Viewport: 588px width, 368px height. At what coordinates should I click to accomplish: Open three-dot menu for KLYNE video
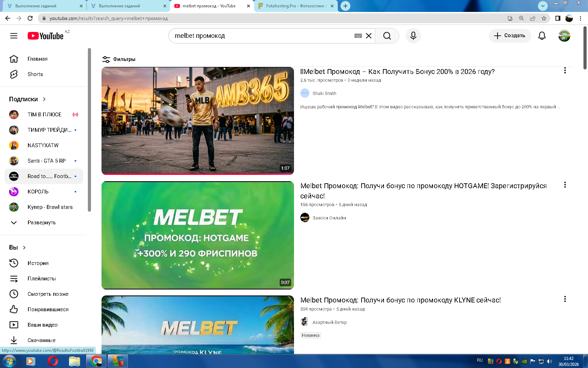(565, 299)
